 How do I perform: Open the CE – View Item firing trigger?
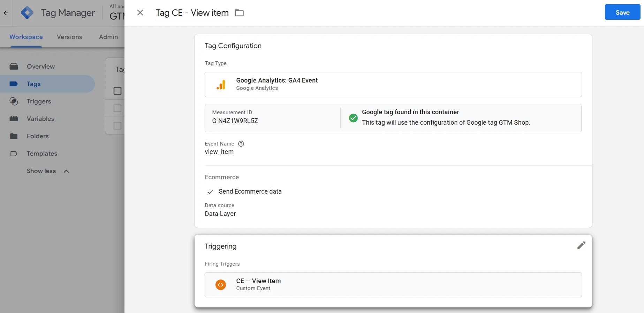[393, 285]
